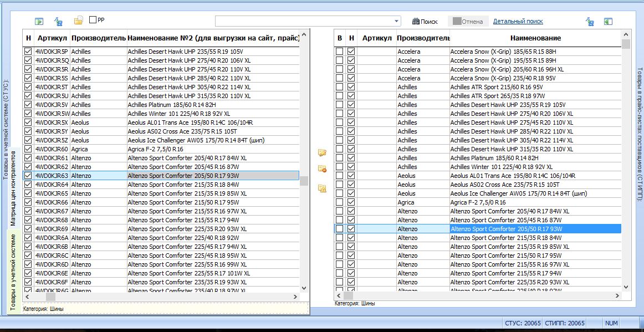Sort left table by Производитель column header

(98, 38)
